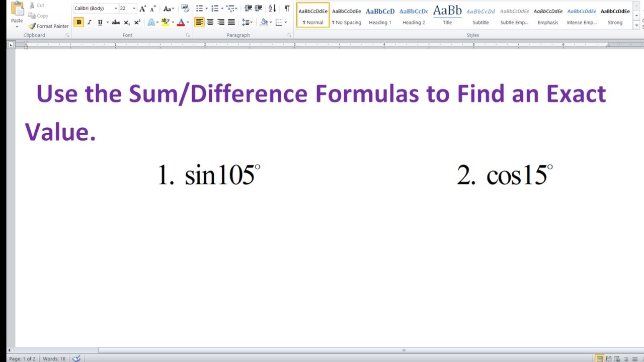Apply the Subtitle style
644x362 pixels.
pos(480,16)
